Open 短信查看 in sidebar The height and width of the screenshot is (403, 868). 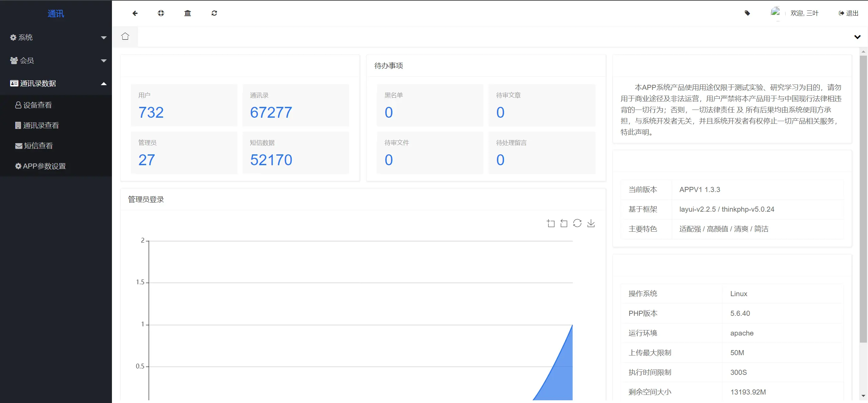[x=38, y=146]
